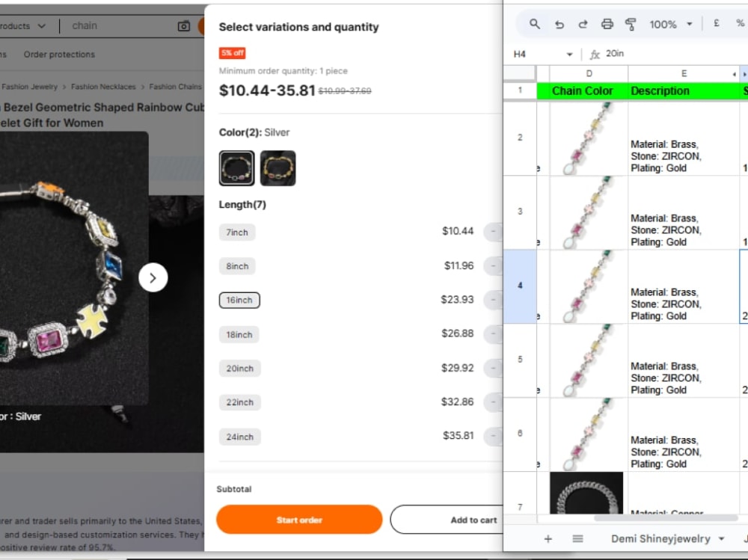Click the Add to cart button
Screen dimensions: 748x560
click(447, 520)
